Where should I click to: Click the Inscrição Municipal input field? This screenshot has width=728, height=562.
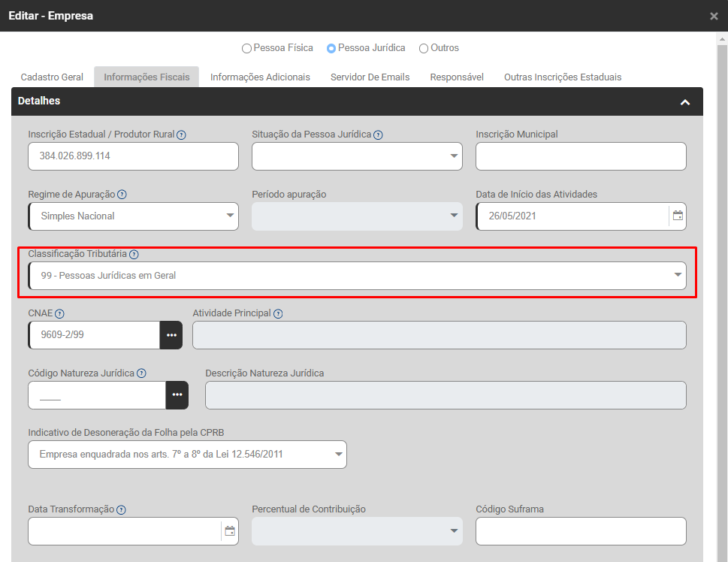click(581, 156)
